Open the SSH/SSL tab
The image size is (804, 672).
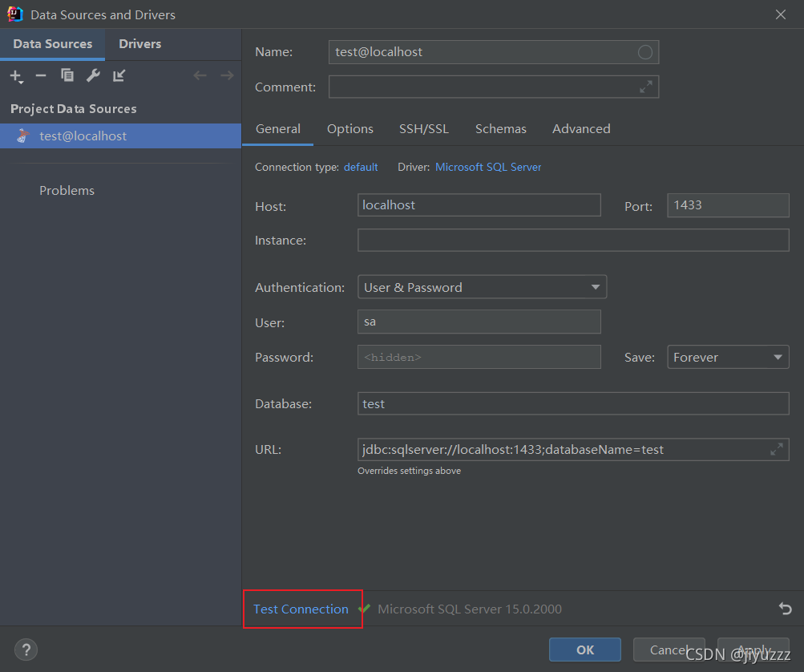pyautogui.click(x=424, y=129)
